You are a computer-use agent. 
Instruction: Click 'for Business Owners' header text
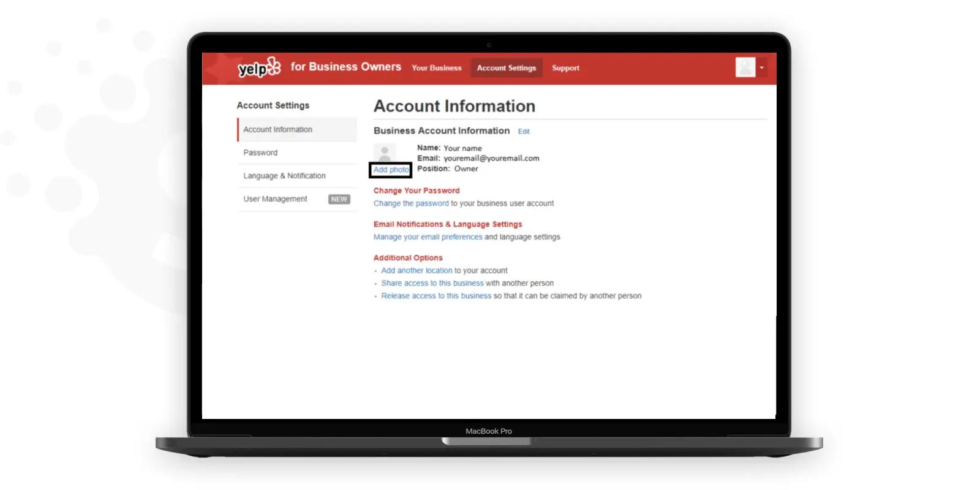[x=346, y=67]
